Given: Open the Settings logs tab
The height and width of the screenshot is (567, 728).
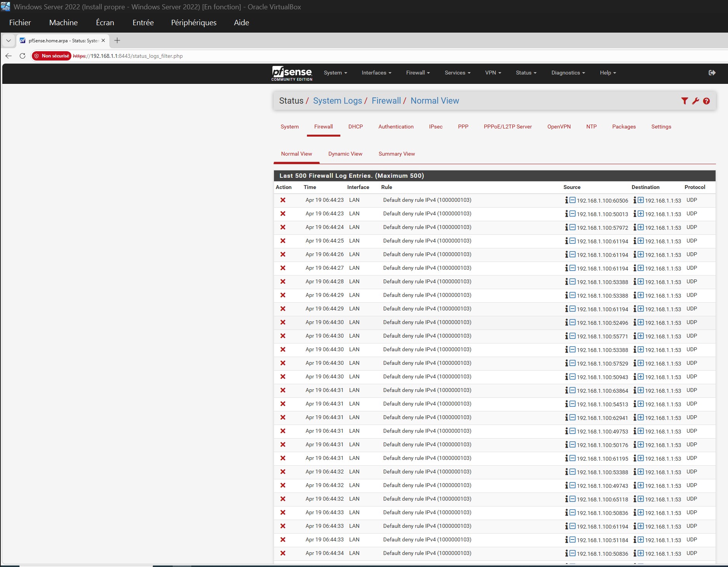Looking at the screenshot, I should click(661, 127).
